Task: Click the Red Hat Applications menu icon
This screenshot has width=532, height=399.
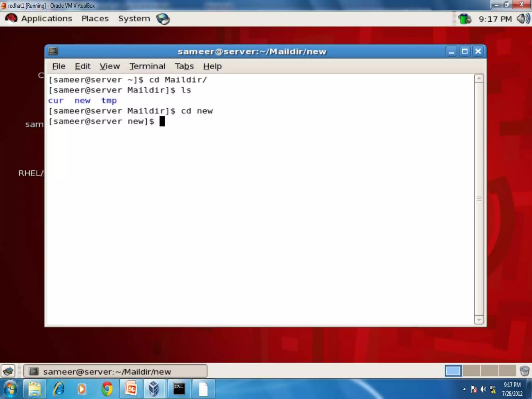Action: pyautogui.click(x=11, y=19)
